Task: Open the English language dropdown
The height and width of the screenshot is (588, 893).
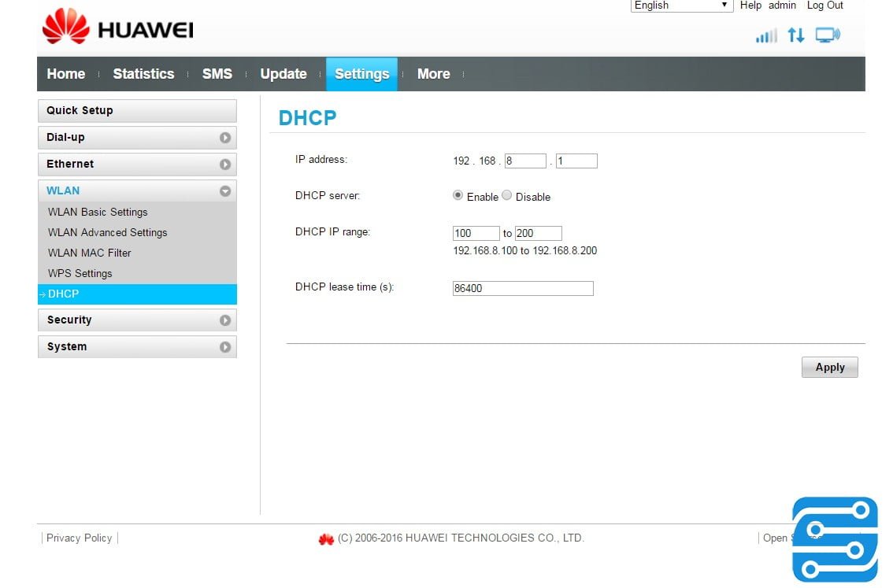Action: (x=680, y=6)
